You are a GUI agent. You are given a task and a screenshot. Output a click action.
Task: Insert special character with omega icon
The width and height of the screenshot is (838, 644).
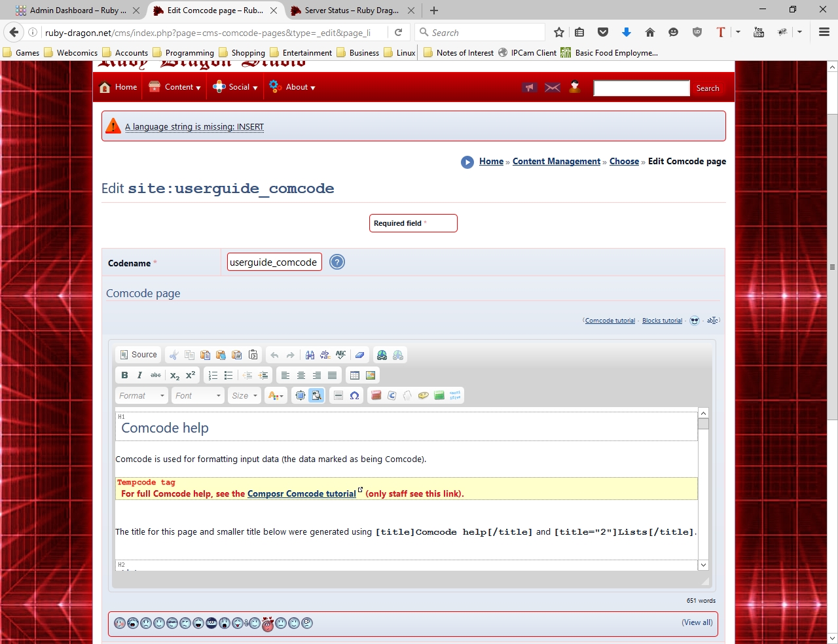(354, 395)
